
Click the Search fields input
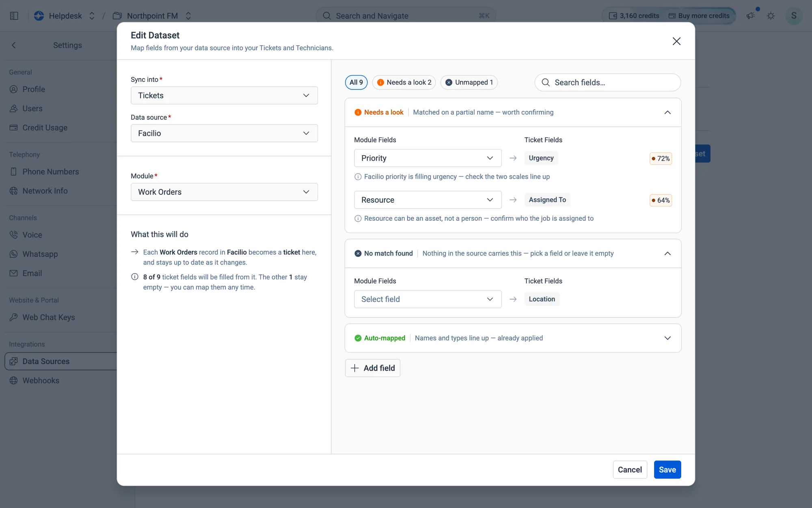(607, 82)
